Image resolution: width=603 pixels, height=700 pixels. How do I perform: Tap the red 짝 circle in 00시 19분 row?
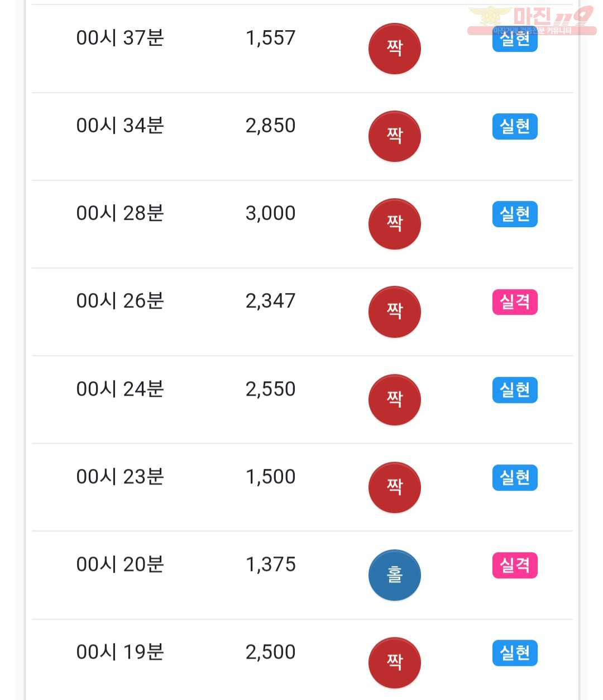pyautogui.click(x=394, y=663)
